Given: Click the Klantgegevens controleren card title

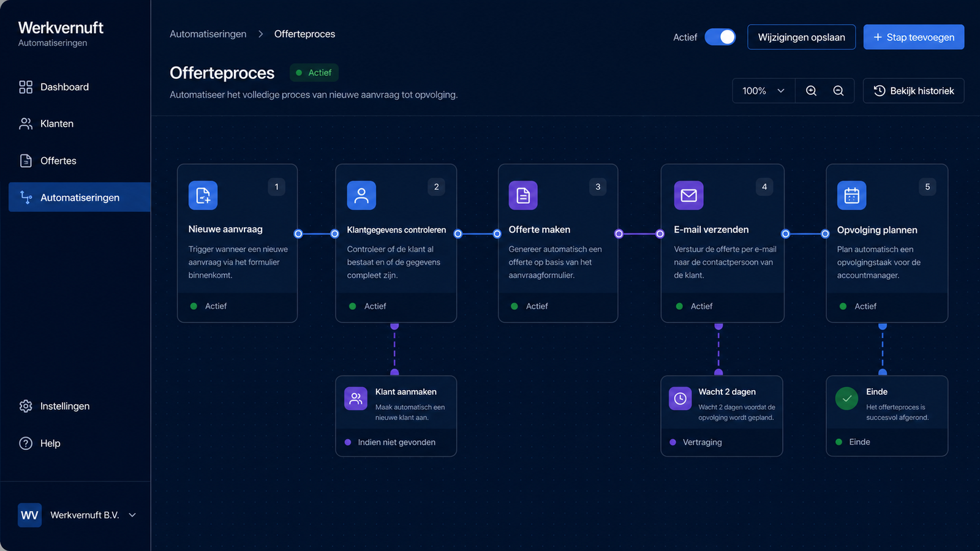Looking at the screenshot, I should (x=396, y=230).
